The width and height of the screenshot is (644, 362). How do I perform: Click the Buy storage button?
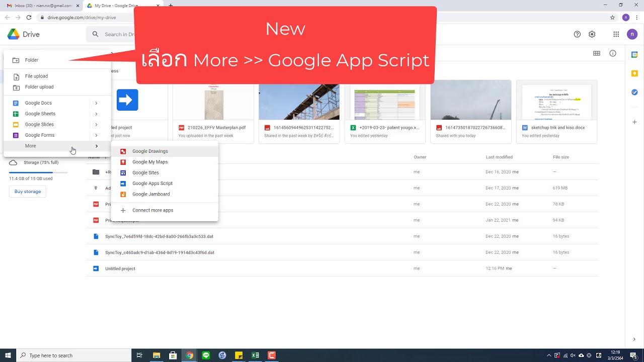(x=28, y=192)
